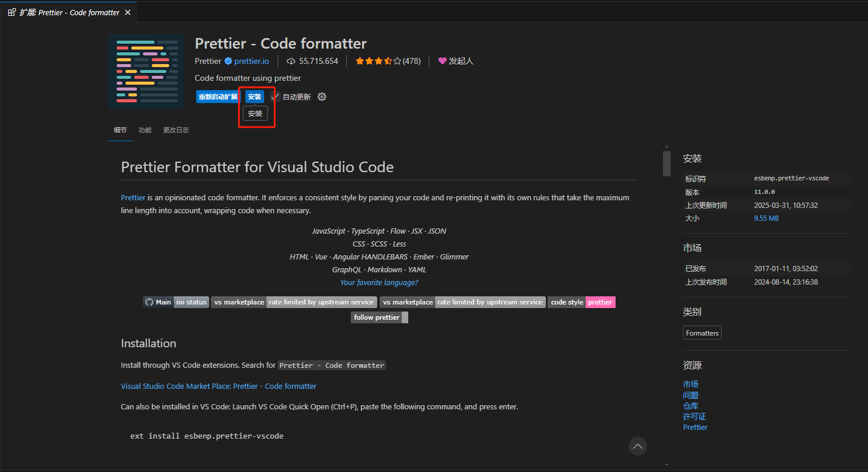Open the Prettier link in the description paragraph
Viewport: 868px width, 472px height.
(x=133, y=197)
